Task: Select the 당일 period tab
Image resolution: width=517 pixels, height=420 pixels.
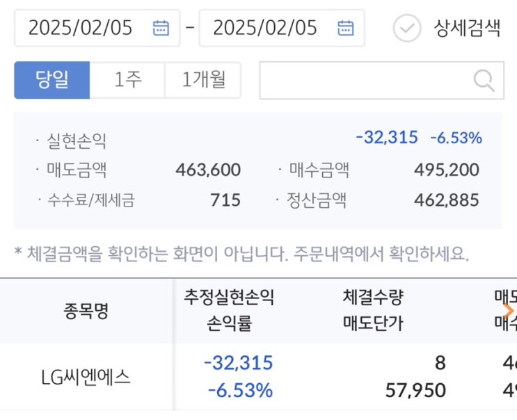Action: tap(52, 80)
